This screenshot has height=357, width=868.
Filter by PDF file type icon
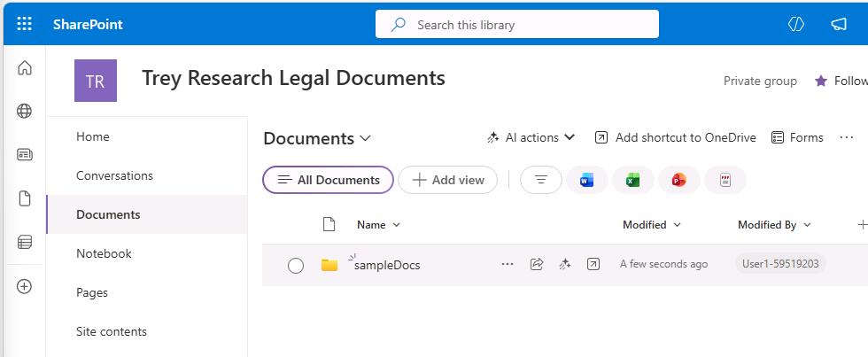tap(725, 180)
